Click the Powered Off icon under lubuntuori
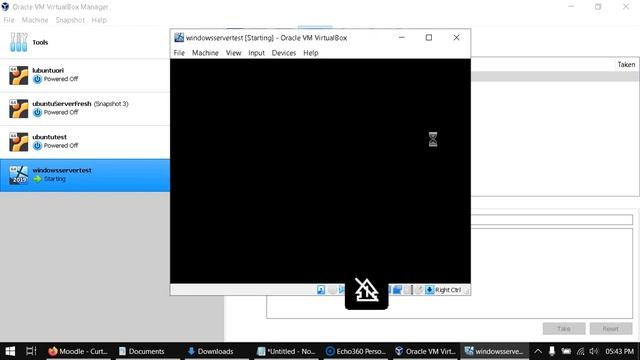Image resolution: width=640 pixels, height=360 pixels. [x=37, y=79]
